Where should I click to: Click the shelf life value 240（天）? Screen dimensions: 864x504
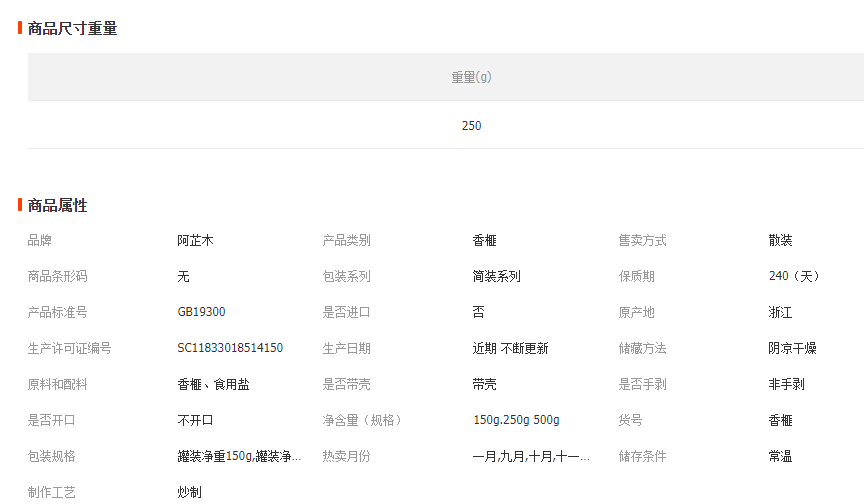tap(796, 276)
